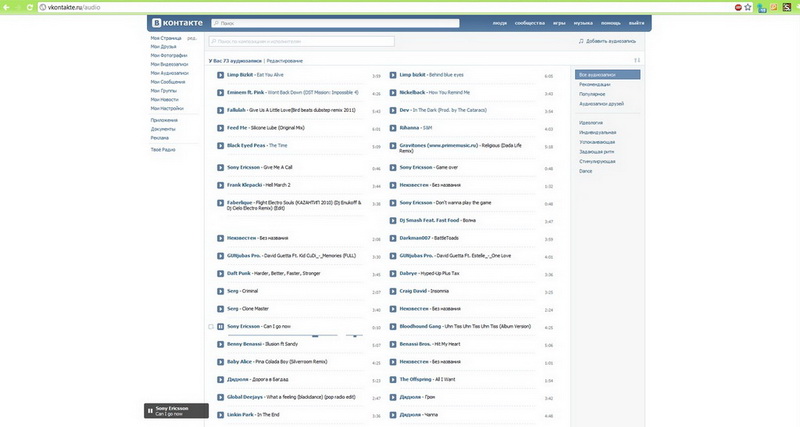The height and width of the screenshot is (427, 800).
Task: Play Serg - Clone Master track
Action: click(x=220, y=309)
